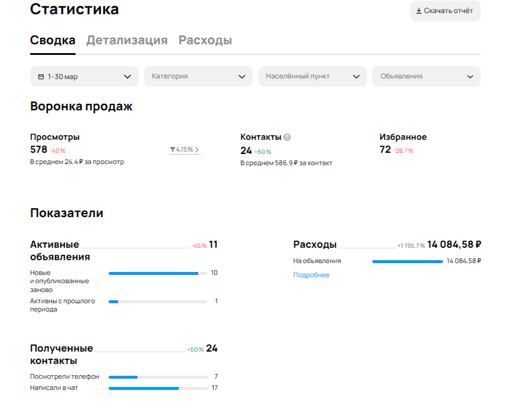Open the Детализация tab

coord(127,40)
